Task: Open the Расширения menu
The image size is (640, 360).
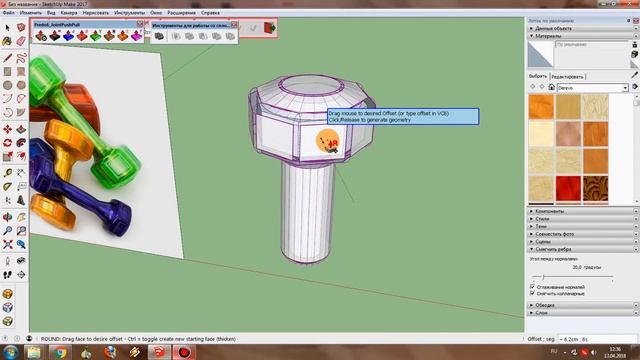Action: tap(182, 13)
